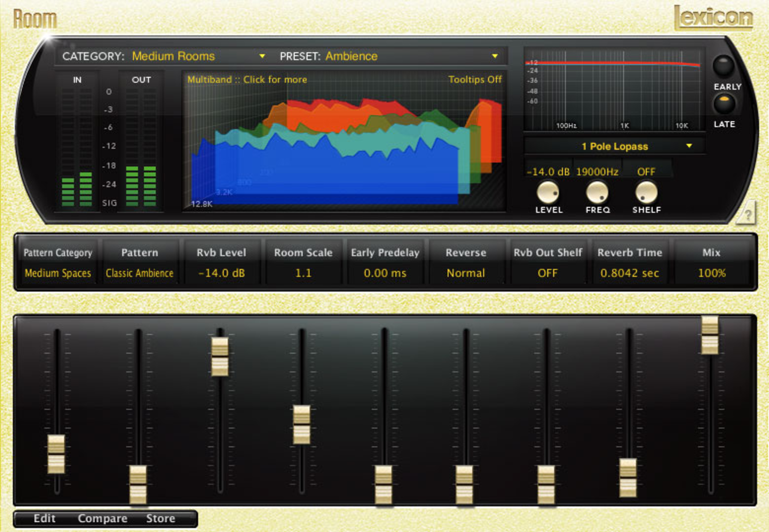The height and width of the screenshot is (532, 769).
Task: Click the OFF shelf readout above SHELF knob
Action: pos(646,172)
